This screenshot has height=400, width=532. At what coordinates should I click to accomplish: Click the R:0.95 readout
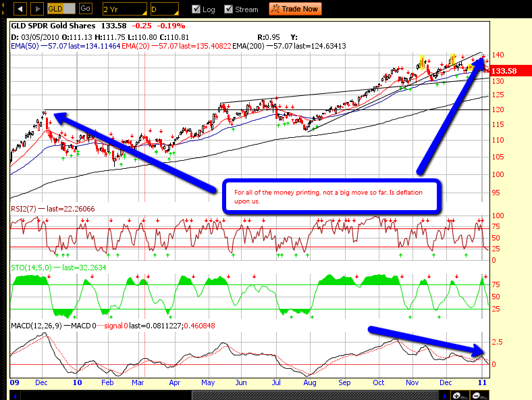(269, 37)
